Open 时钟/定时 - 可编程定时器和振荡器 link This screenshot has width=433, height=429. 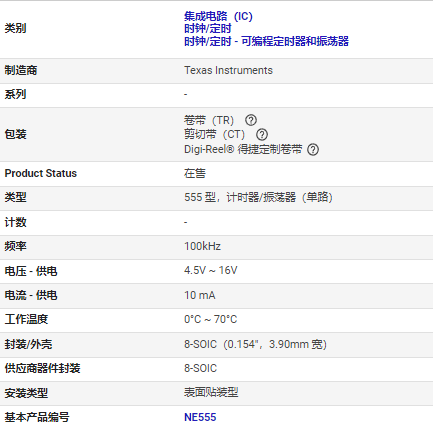coord(266,41)
